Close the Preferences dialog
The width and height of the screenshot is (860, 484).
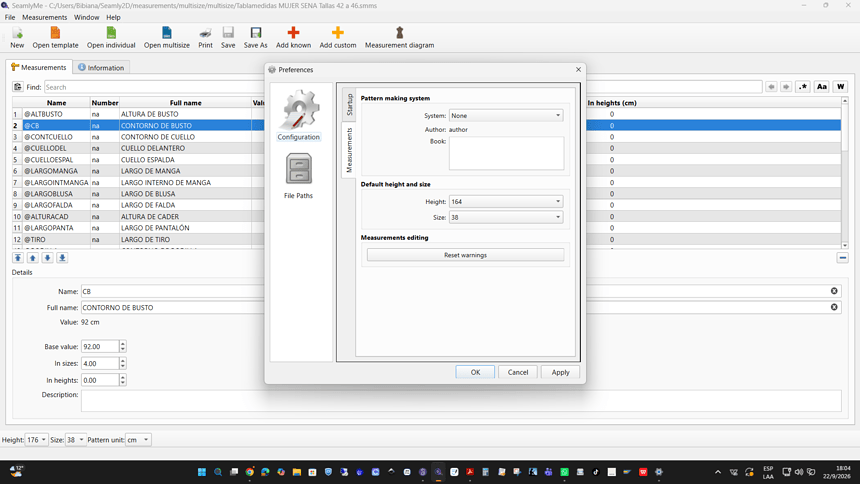point(578,70)
